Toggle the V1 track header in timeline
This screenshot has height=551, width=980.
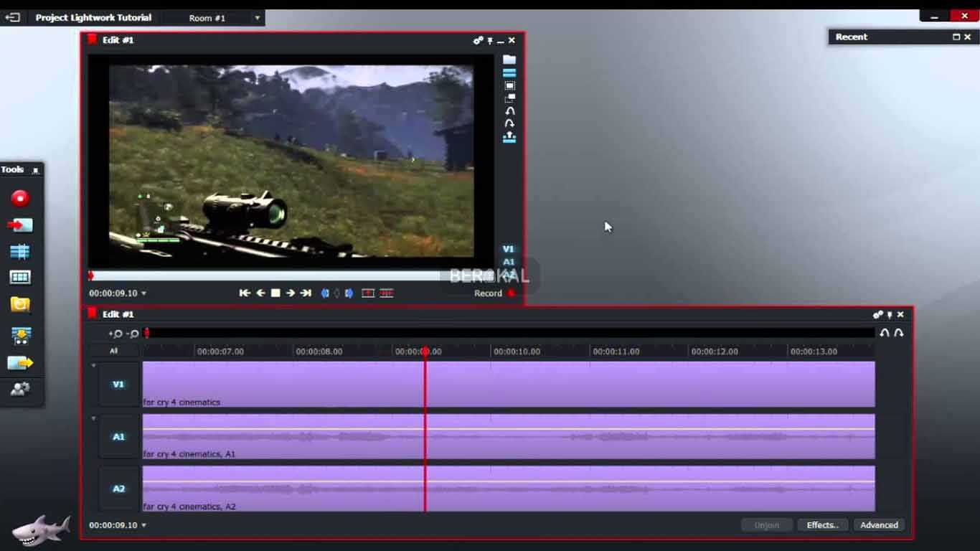click(x=118, y=385)
